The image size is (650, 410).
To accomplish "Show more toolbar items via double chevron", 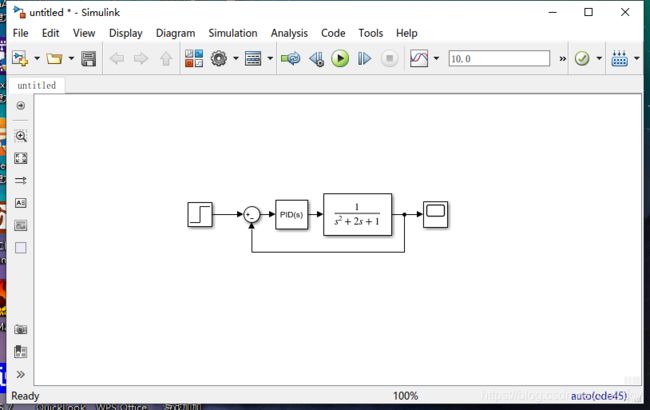I will [562, 59].
